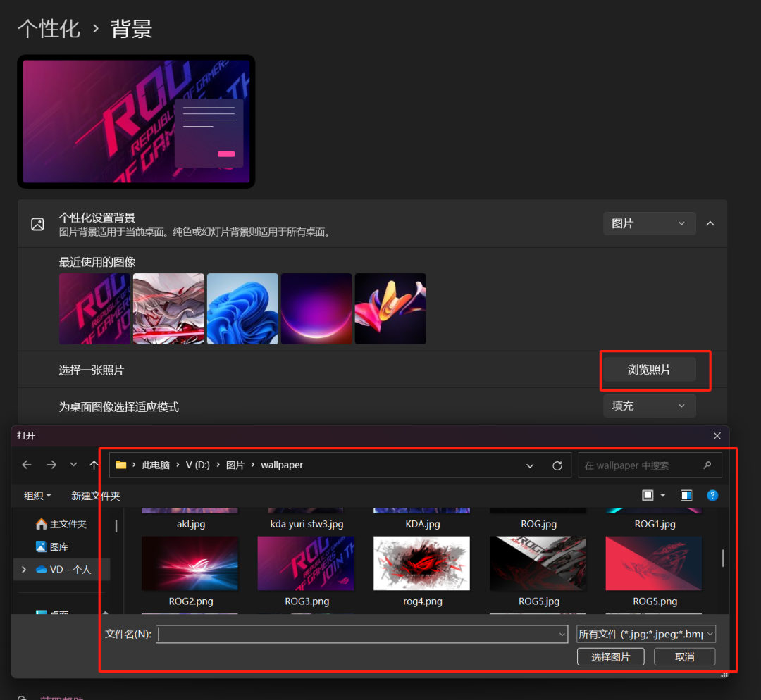This screenshot has height=700, width=761.
Task: Click the search magnifier icon
Action: pos(707,465)
